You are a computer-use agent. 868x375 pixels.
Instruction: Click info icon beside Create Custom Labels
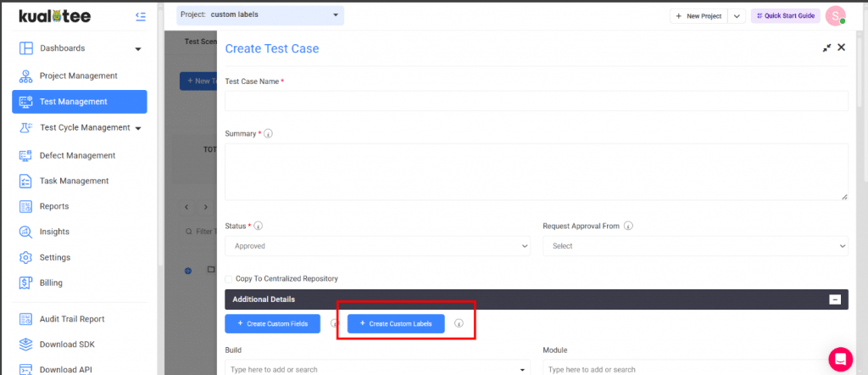[x=459, y=323]
